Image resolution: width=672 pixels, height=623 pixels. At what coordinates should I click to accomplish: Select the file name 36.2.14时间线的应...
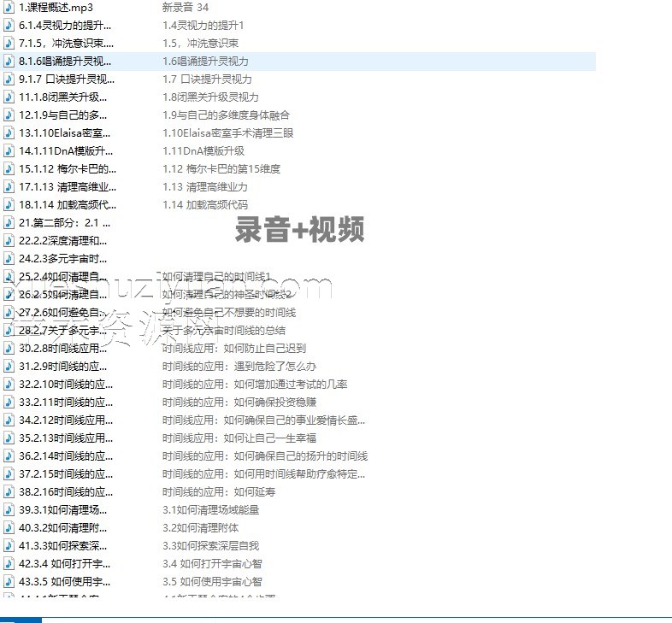pos(66,456)
